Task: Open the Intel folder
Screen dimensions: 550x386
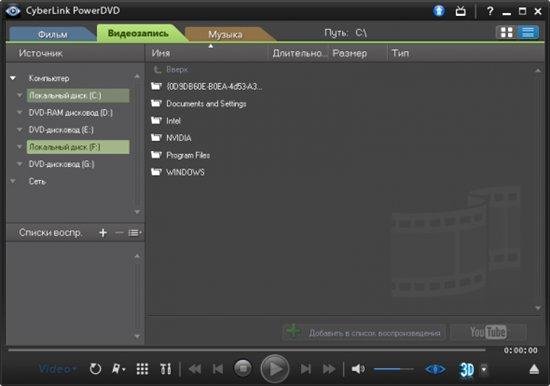Action: 173,121
